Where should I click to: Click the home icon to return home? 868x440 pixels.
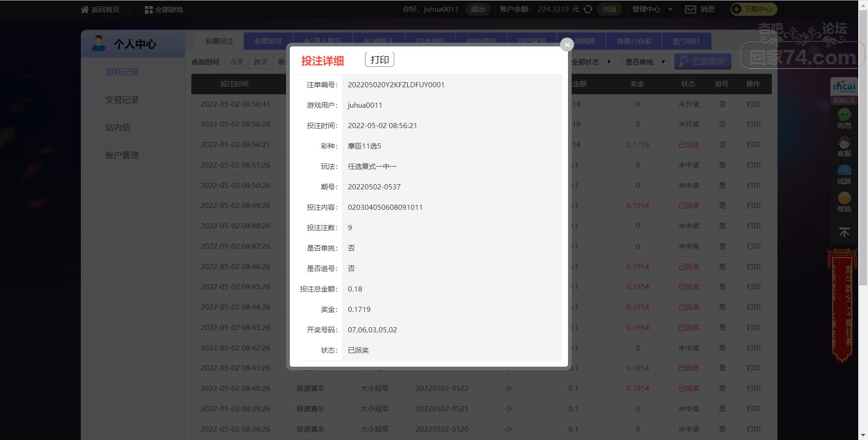[85, 9]
